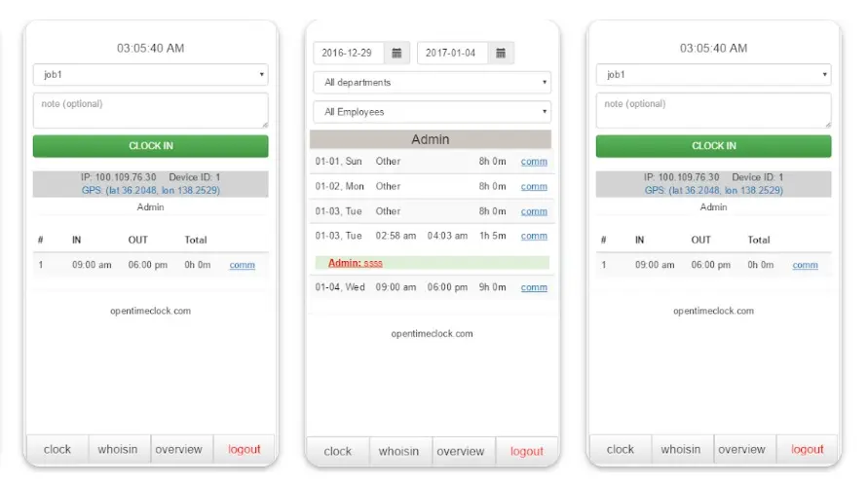This screenshot has width=868, height=486.
Task: Open calendar picker beside 2017-01-04 date
Action: (500, 53)
